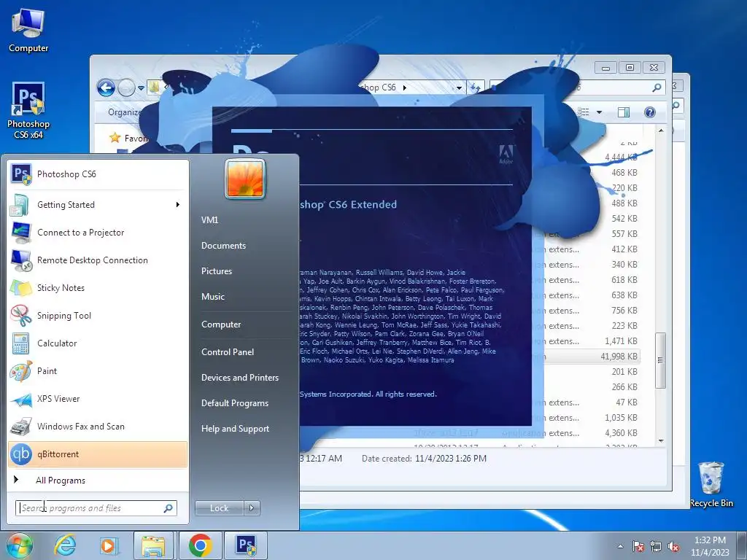Click the muted volume tray icon
The width and height of the screenshot is (747, 560).
point(673,546)
